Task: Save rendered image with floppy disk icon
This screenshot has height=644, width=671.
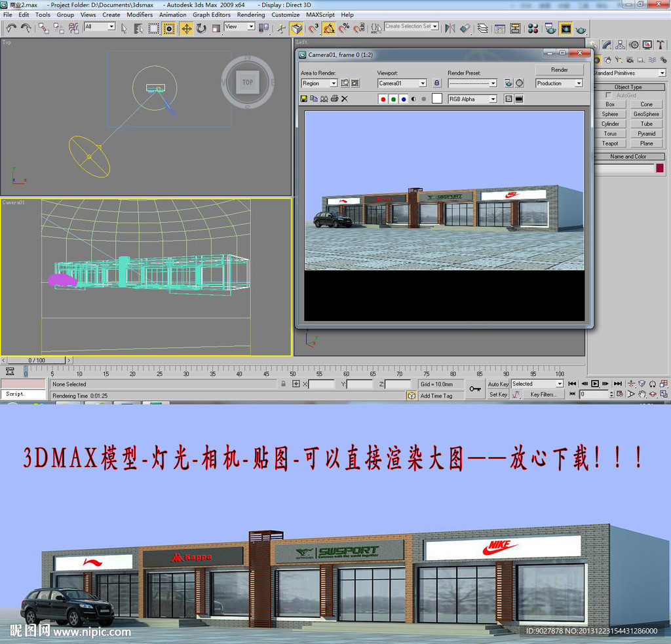Action: (x=304, y=99)
